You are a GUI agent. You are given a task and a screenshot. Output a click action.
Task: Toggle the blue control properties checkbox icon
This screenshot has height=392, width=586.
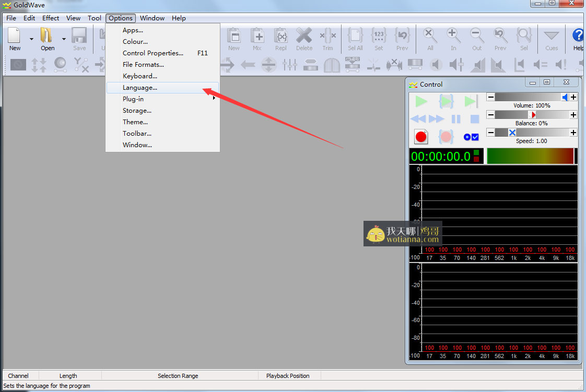471,137
